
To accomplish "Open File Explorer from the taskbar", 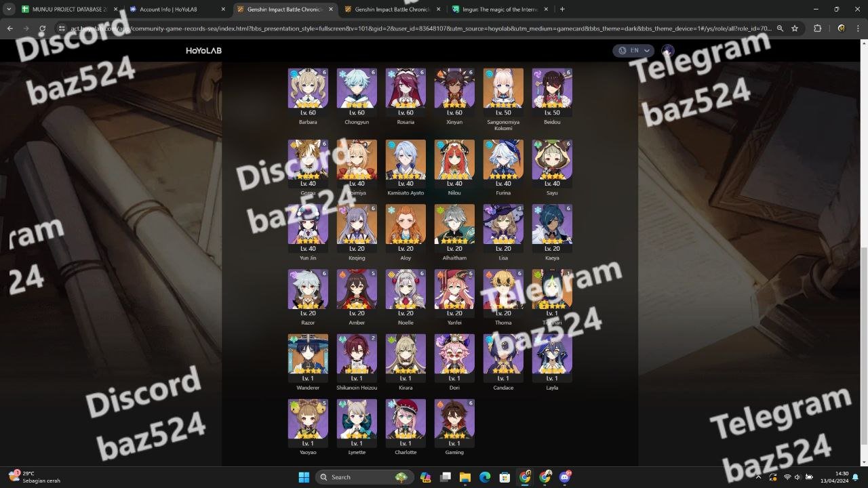I will [x=465, y=477].
